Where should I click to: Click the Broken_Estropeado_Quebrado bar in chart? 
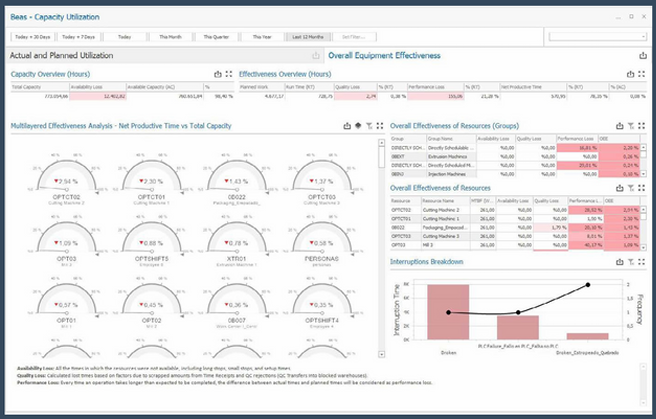pos(587,336)
